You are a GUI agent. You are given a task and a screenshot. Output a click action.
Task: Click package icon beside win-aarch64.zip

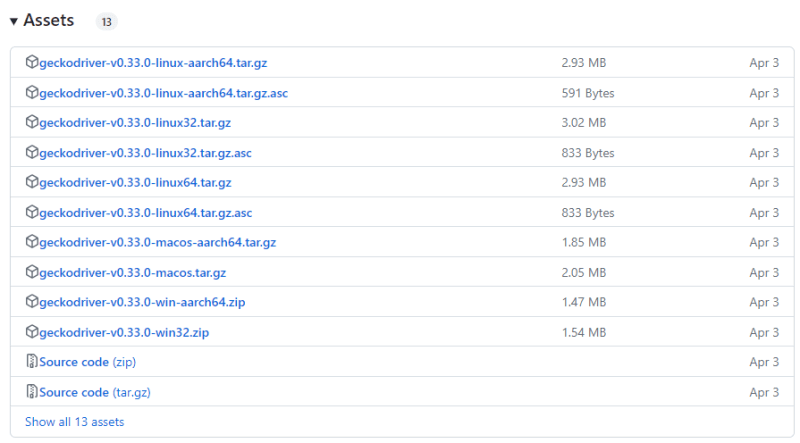point(32,302)
